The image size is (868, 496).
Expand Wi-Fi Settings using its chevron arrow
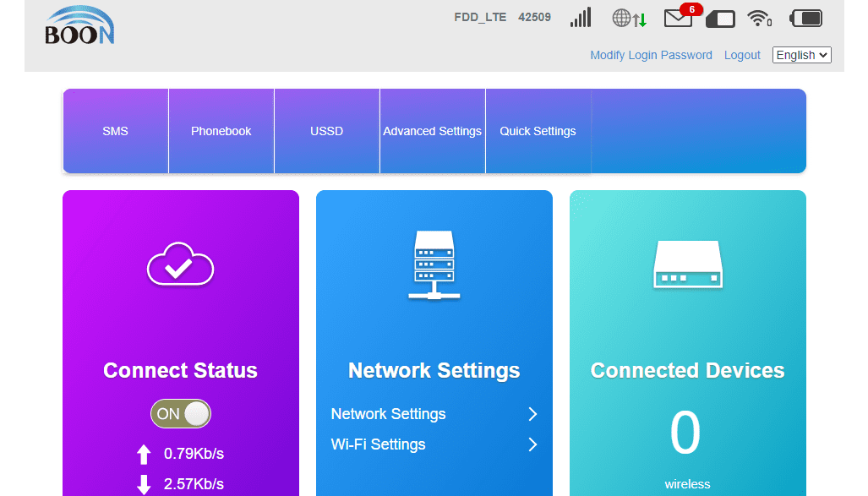click(532, 444)
